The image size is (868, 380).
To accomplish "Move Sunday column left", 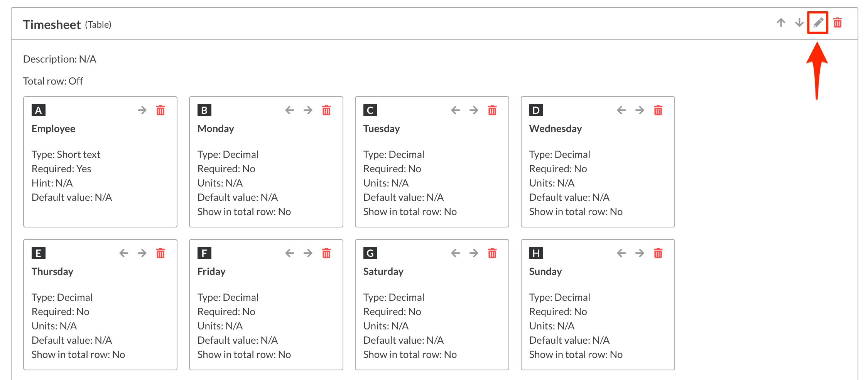I will pos(621,253).
